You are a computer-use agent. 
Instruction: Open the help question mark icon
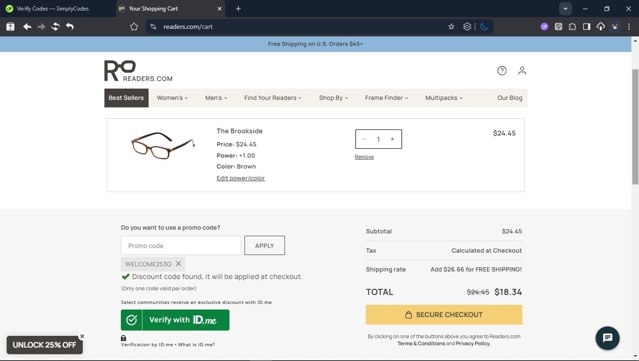(x=502, y=71)
